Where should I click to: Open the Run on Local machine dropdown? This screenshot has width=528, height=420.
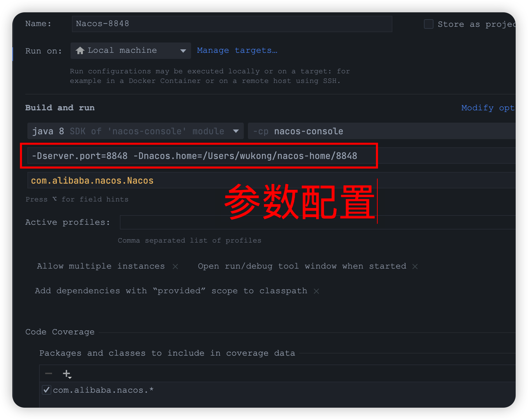[183, 51]
